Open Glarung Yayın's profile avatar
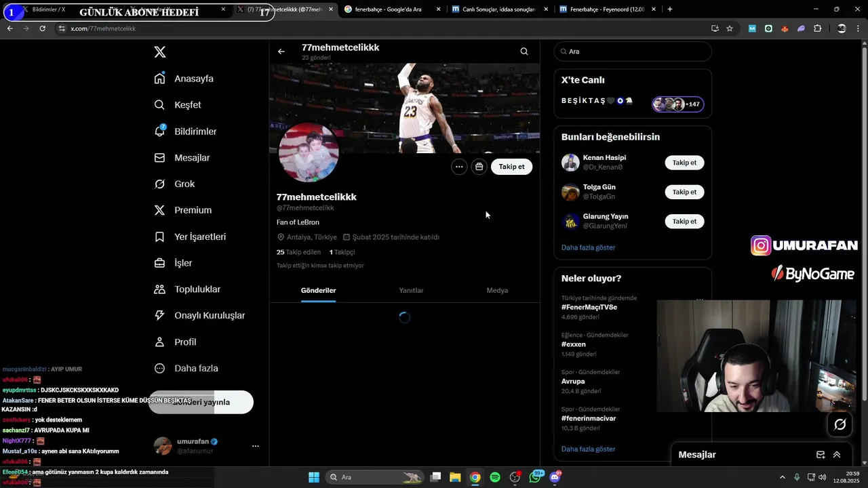 (x=570, y=222)
